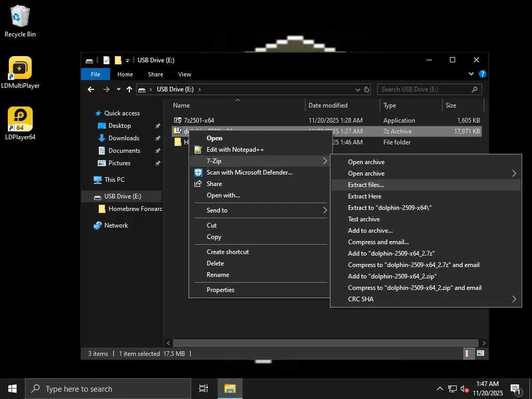Open Desktop in navigation pane
Screen dimensions: 532x399
(x=119, y=126)
